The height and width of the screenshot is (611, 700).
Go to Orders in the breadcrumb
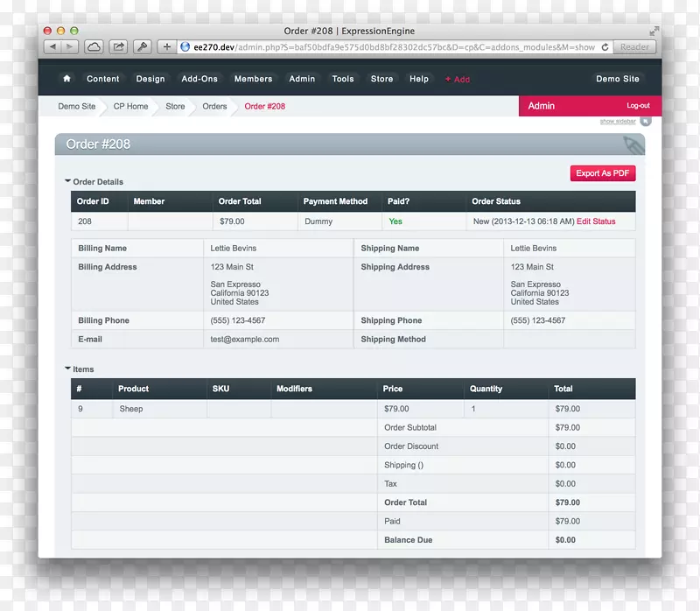(x=214, y=107)
